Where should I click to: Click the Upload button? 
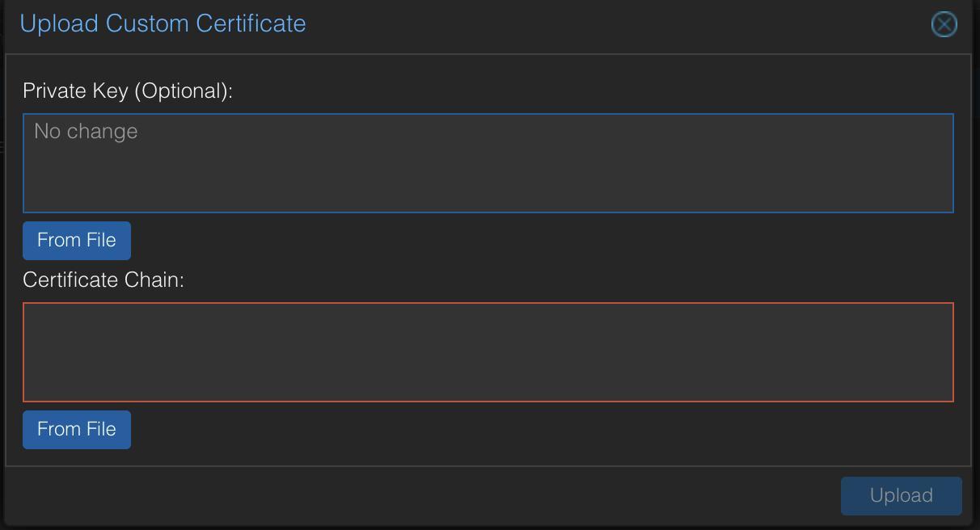click(x=902, y=495)
